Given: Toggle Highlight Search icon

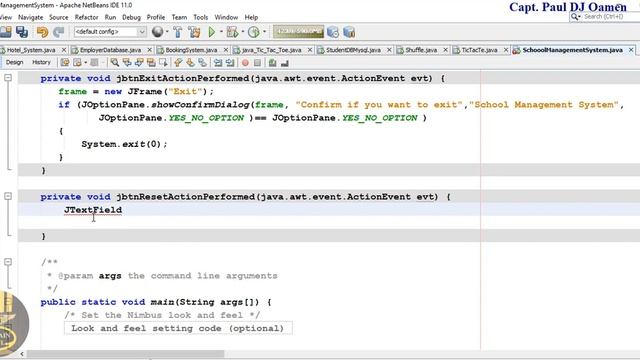Looking at the screenshot, I should 151,63.
